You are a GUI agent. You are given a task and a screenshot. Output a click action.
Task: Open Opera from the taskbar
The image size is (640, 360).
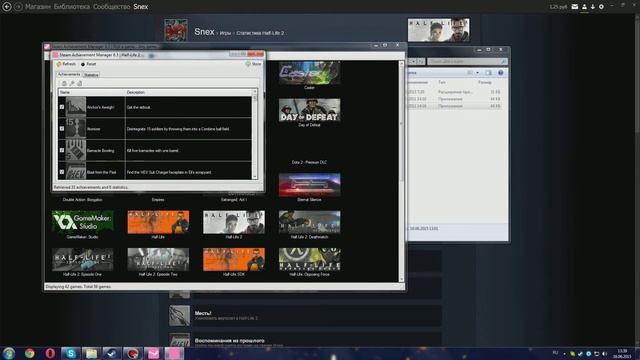(50, 353)
